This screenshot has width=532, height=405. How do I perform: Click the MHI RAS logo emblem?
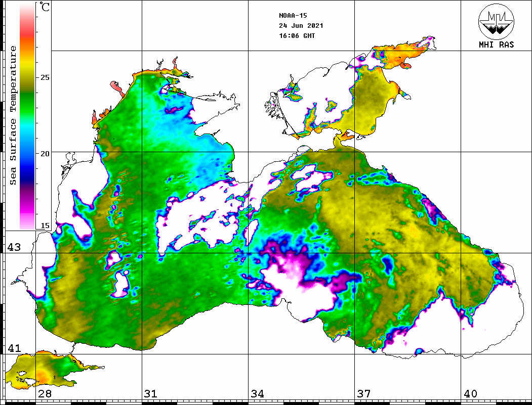497,21
